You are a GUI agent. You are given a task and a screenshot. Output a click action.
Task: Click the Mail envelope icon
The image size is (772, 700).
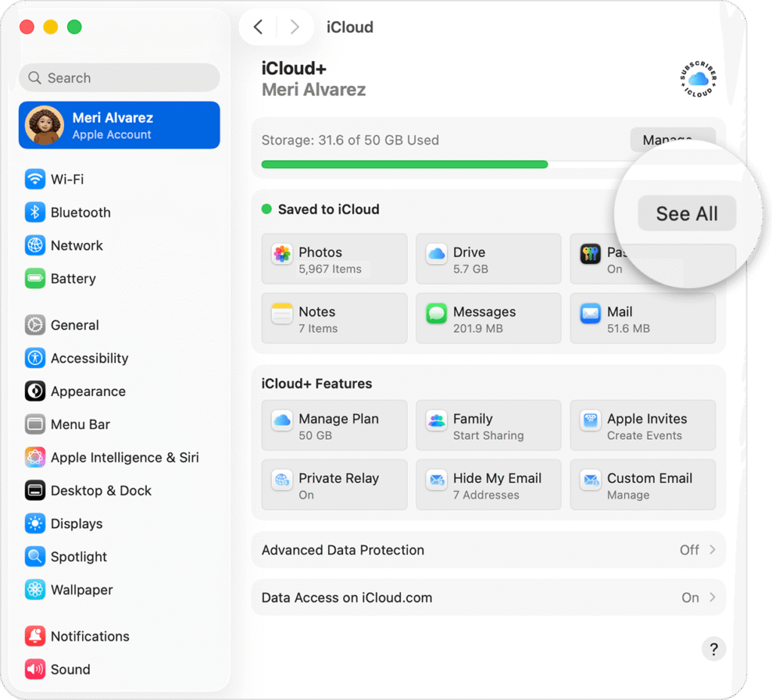point(590,313)
